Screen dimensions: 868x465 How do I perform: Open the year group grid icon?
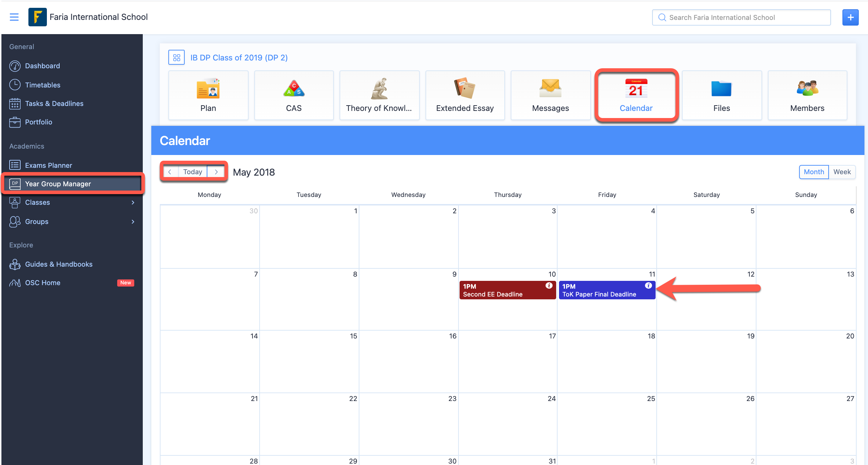177,58
